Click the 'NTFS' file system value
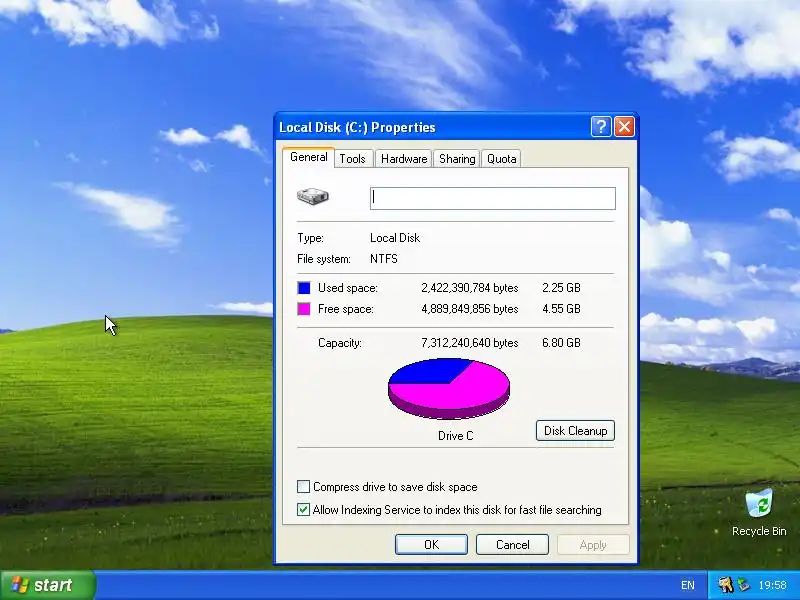 click(384, 259)
